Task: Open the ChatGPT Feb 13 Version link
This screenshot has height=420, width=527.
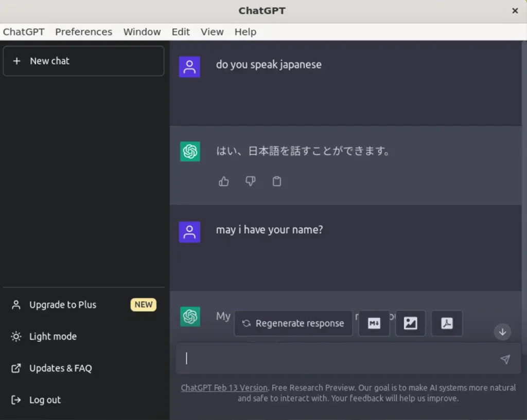Action: 224,388
